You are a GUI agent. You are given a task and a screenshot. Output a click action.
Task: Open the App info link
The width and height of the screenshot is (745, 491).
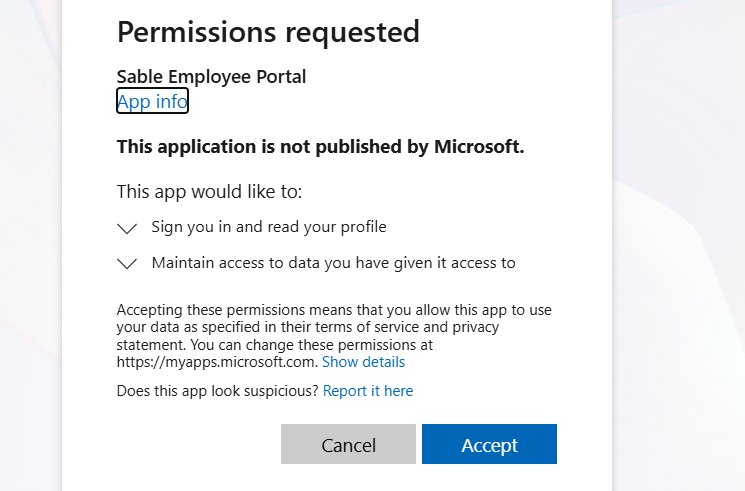click(x=153, y=101)
